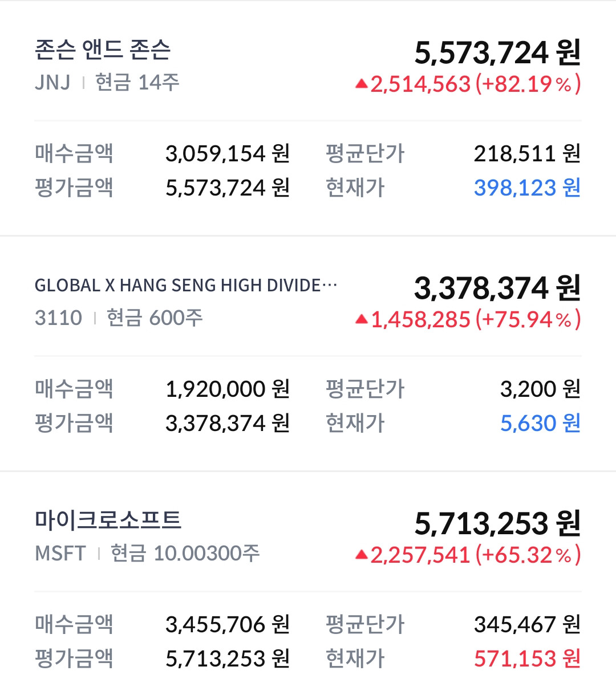Select JNJ 매수금액 value 3,059,154 원
The height and width of the screenshot is (695, 616).
228,153
